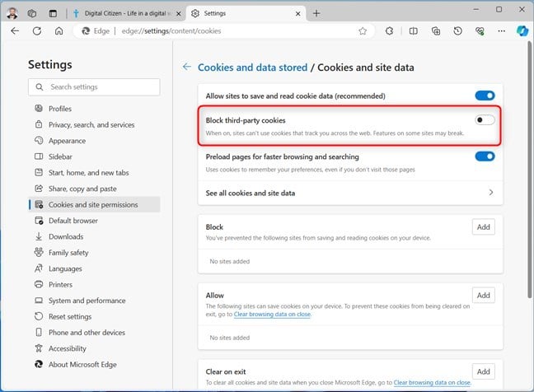
Task: Switch to the Digital Citizen tab
Action: (x=128, y=13)
